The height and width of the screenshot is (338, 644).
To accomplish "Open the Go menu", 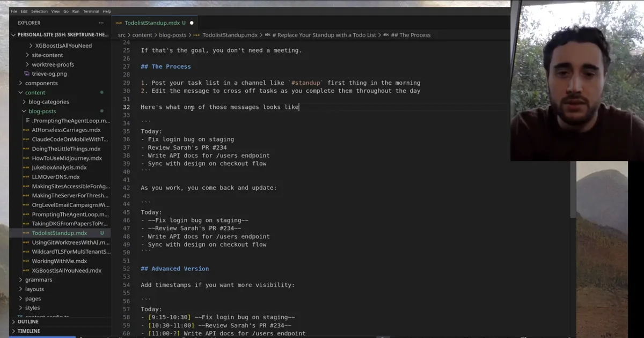I will coord(66,11).
